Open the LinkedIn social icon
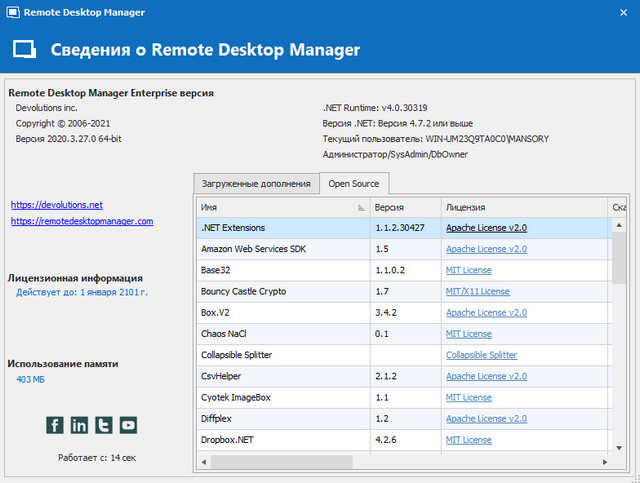This screenshot has height=483, width=640. (79, 425)
